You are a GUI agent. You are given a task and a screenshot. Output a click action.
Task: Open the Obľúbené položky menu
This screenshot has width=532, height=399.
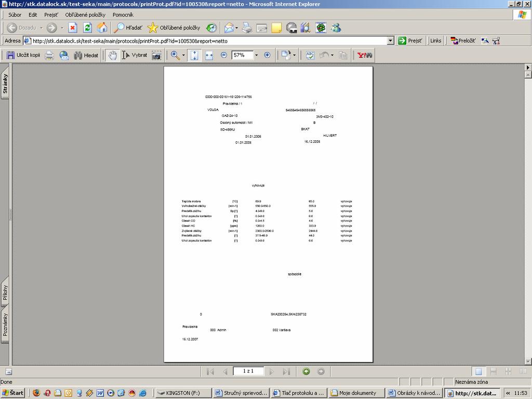tap(85, 15)
